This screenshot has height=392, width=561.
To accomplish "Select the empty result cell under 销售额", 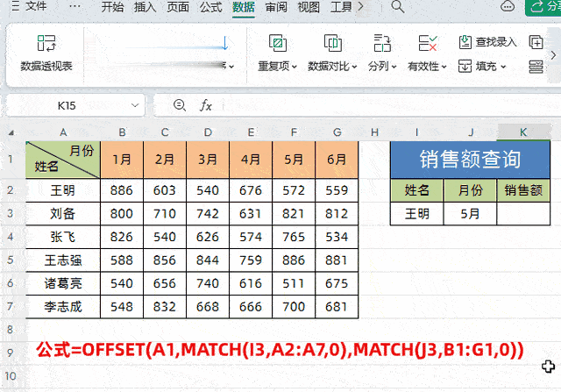I will tap(523, 214).
